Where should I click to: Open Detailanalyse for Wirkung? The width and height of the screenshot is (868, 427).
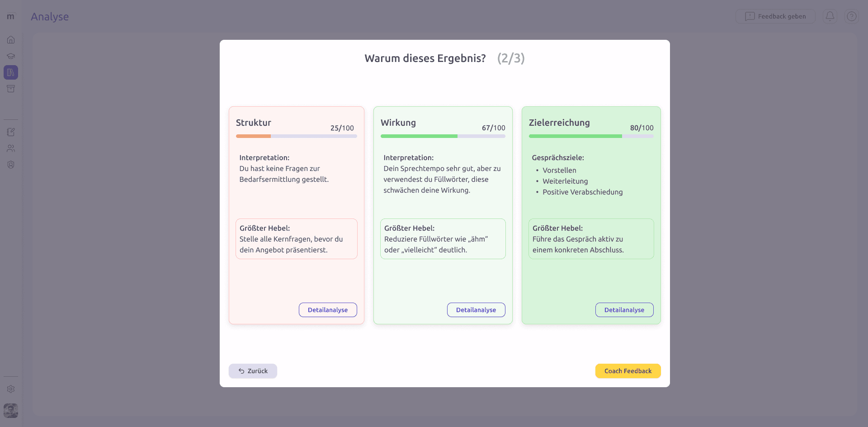pyautogui.click(x=476, y=310)
